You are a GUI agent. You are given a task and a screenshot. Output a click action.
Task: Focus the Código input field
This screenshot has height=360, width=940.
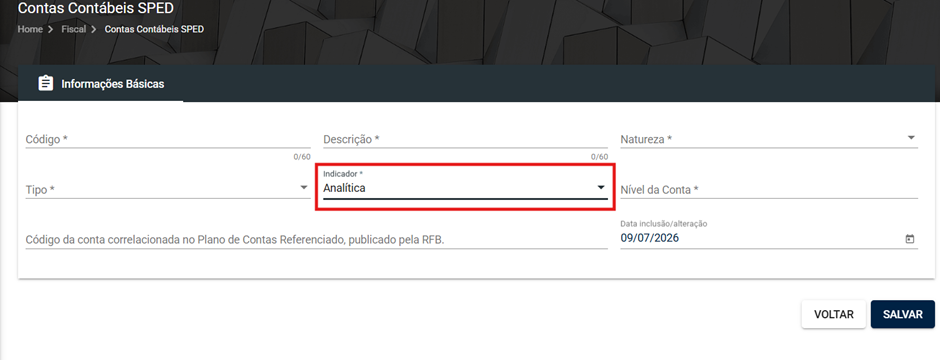click(x=168, y=139)
